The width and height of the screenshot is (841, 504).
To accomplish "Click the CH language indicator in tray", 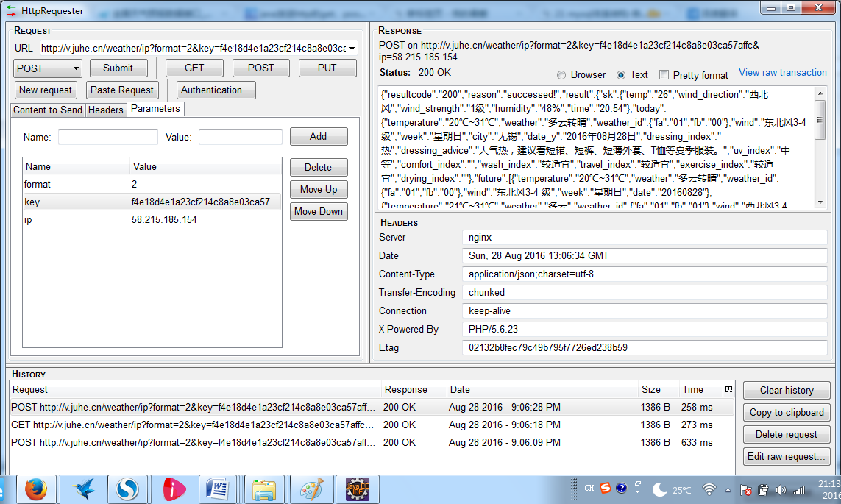I will tap(589, 488).
